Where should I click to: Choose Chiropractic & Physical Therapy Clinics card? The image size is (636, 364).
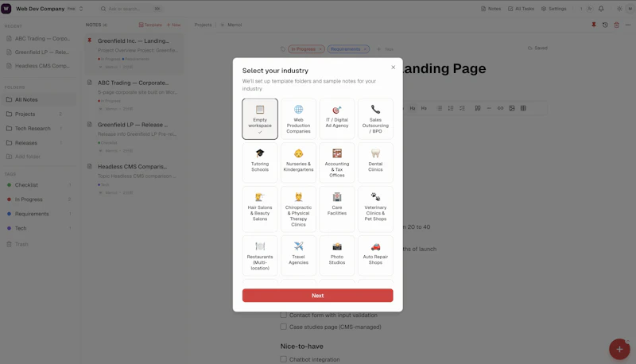click(299, 209)
